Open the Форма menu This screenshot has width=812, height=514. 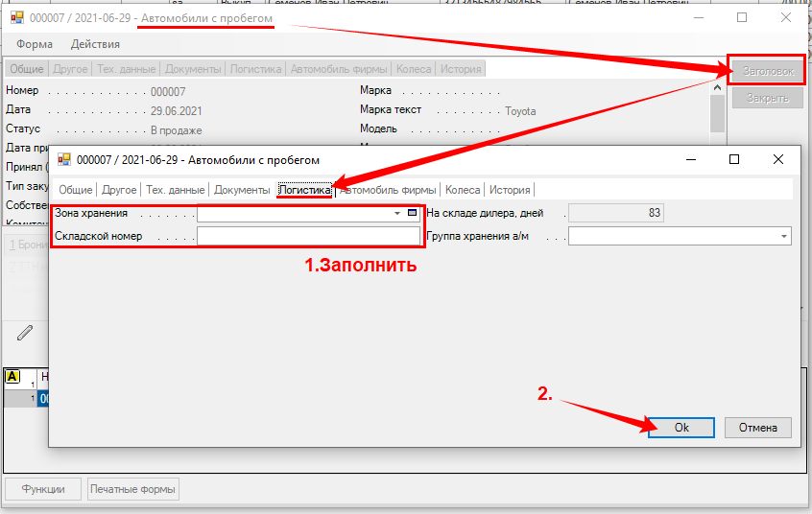(35, 44)
